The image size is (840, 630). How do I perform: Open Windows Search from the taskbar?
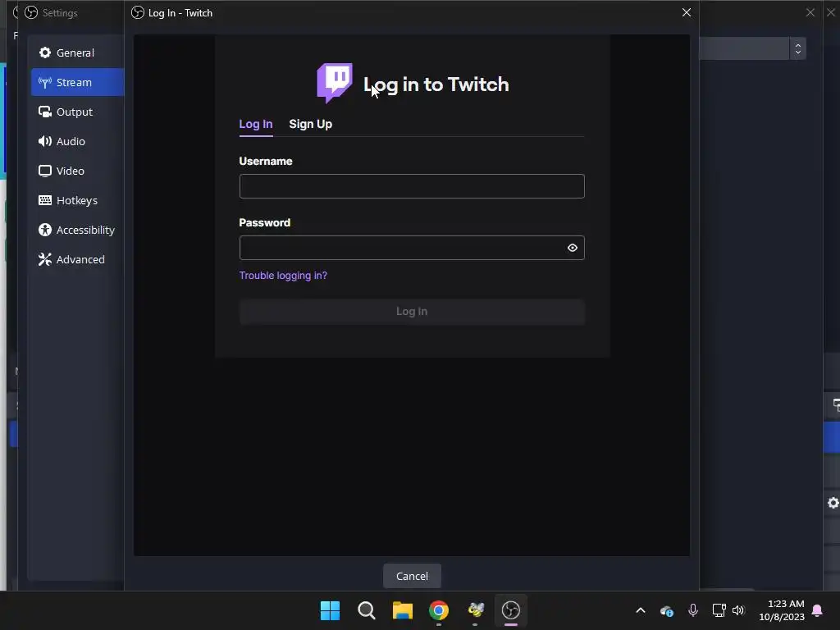pyautogui.click(x=367, y=610)
